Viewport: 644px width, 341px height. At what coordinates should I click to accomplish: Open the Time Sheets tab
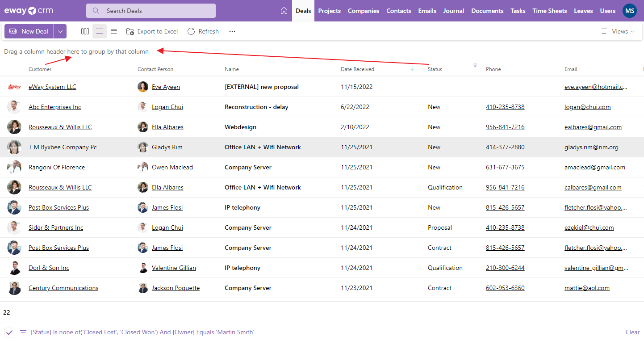pos(549,11)
